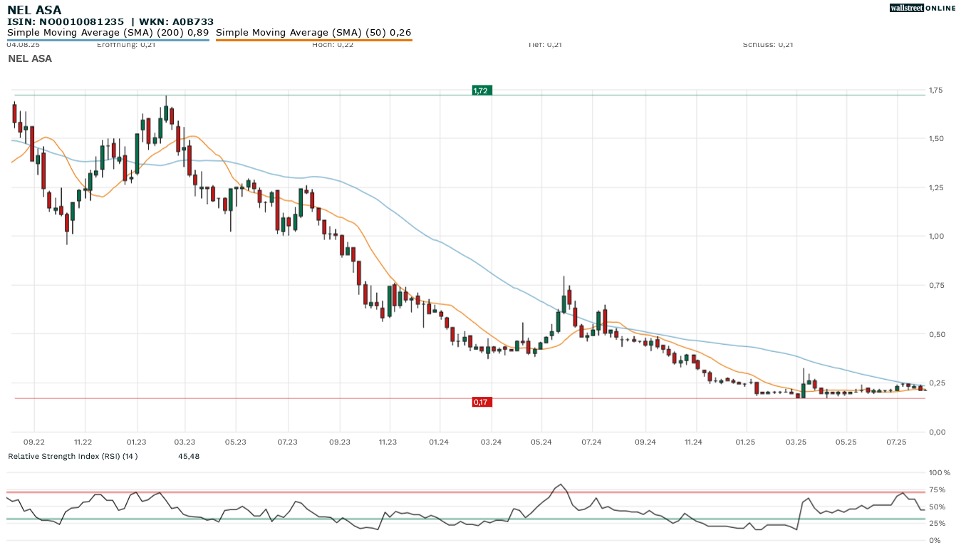Click the 11.24 date axis label
Screen dimensions: 961x560
pos(693,442)
